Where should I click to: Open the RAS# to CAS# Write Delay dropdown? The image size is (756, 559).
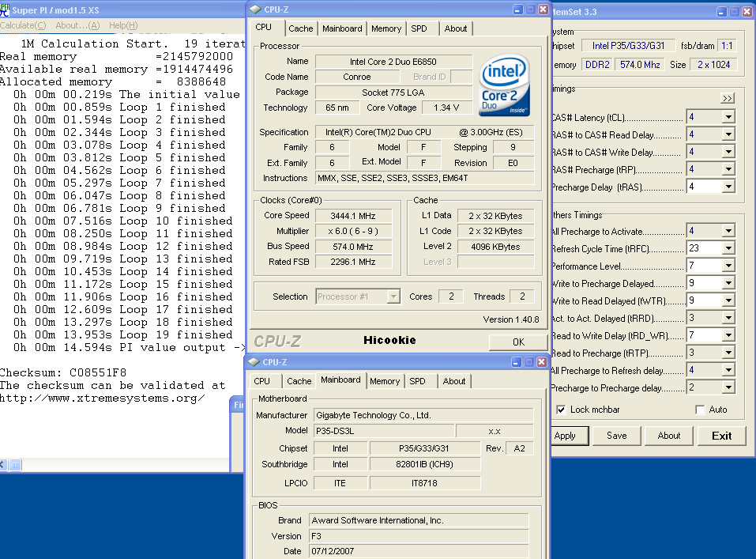pyautogui.click(x=728, y=152)
